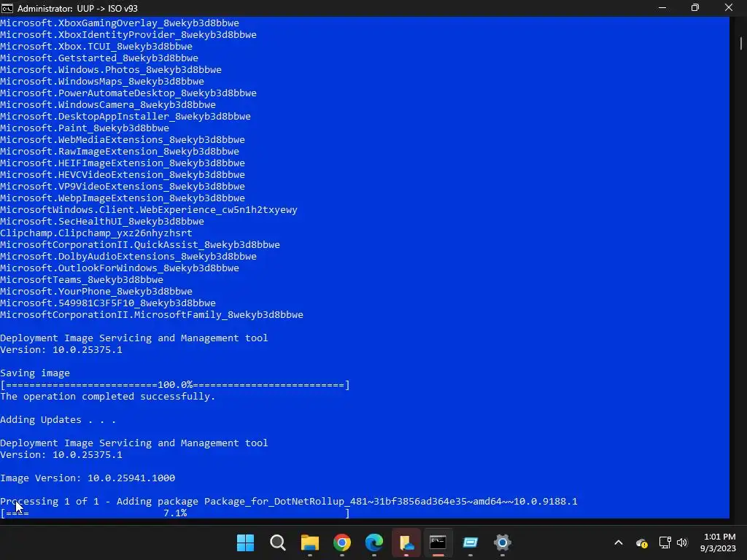This screenshot has width=747, height=560.
Task: Click the MicrosoftCorporationII.QuickAssist_8wekyb3d8bbwe line
Action: [x=140, y=244]
